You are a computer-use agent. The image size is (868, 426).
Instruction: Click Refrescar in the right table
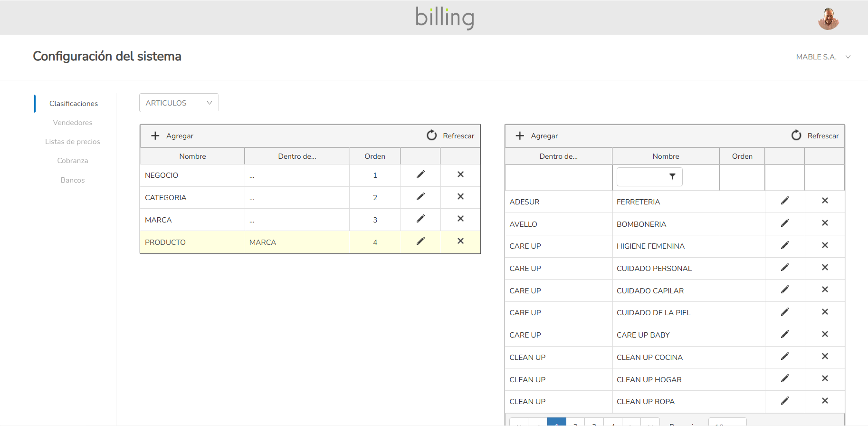click(x=815, y=136)
